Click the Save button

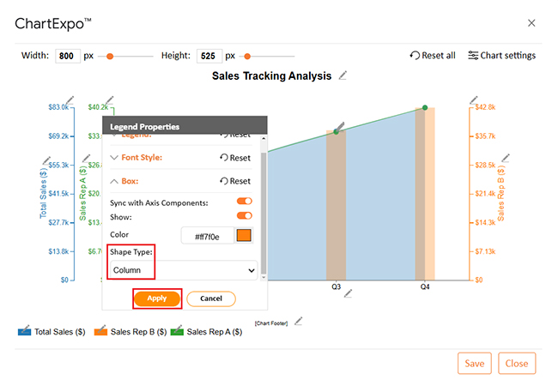click(475, 363)
